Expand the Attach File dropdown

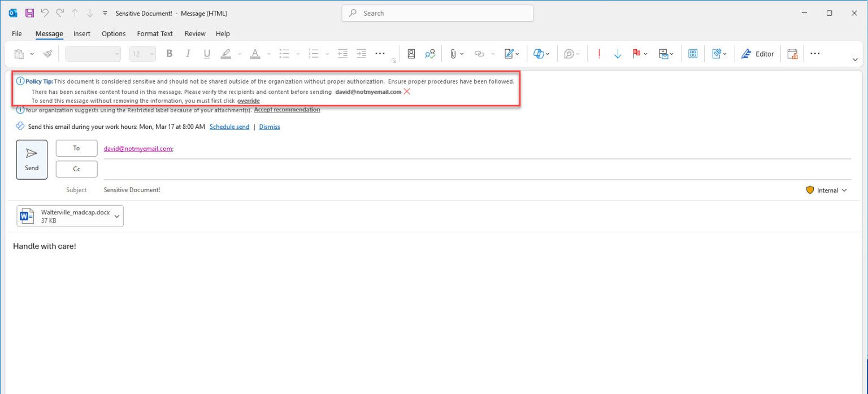[461, 54]
